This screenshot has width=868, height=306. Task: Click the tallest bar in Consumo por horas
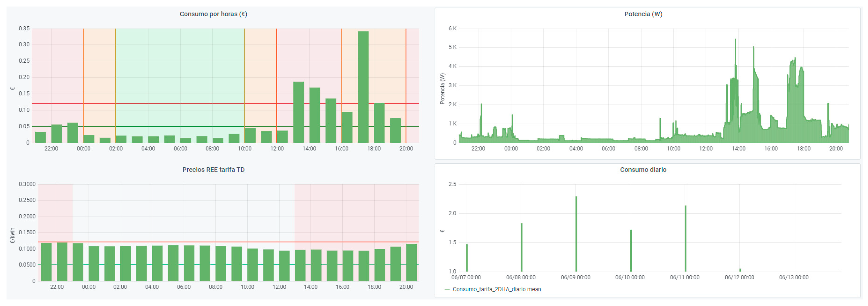coord(363,88)
